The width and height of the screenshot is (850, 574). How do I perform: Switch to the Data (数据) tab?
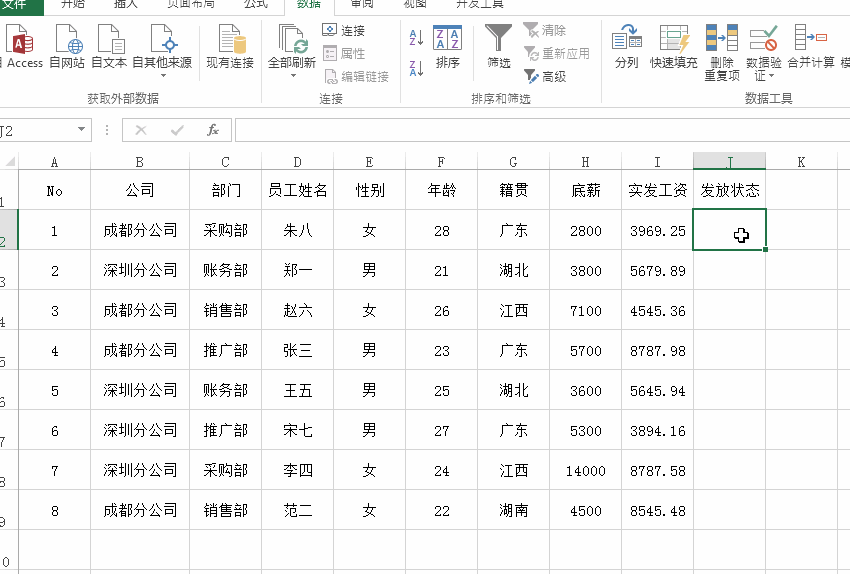309,5
